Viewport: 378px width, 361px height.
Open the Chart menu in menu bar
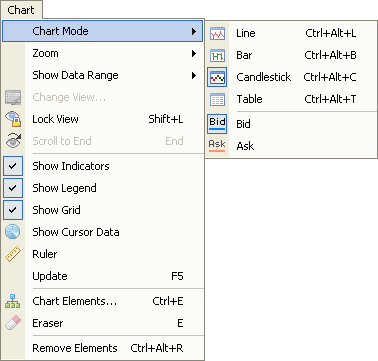click(21, 10)
